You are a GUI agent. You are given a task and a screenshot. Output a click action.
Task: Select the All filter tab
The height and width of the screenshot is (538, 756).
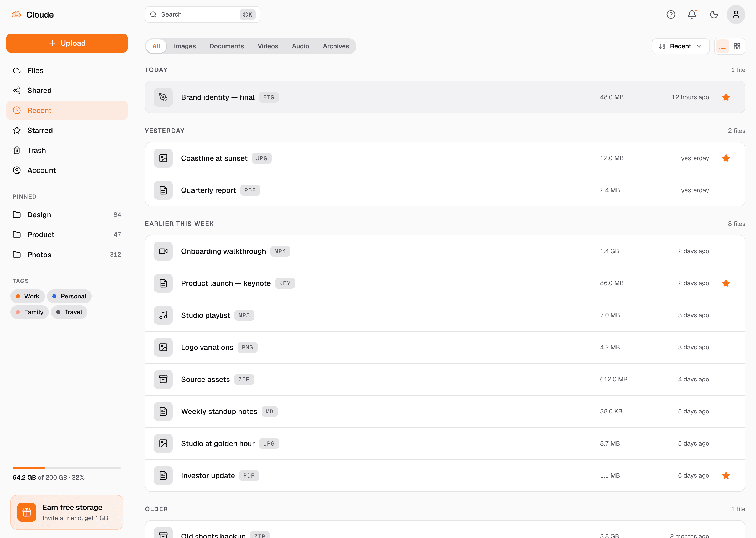coord(156,46)
